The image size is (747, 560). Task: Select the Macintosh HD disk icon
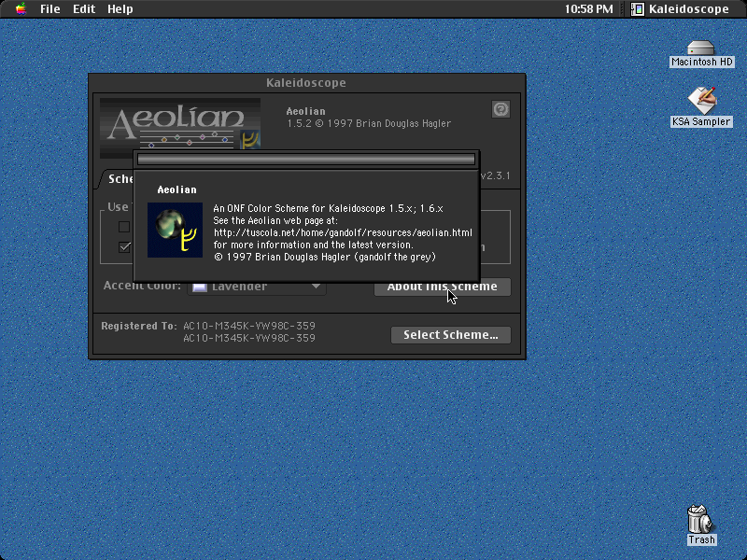(x=701, y=49)
